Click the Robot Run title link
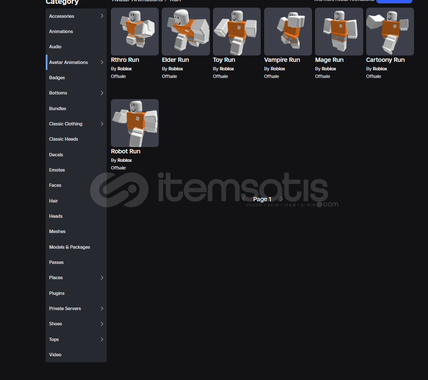 point(126,151)
